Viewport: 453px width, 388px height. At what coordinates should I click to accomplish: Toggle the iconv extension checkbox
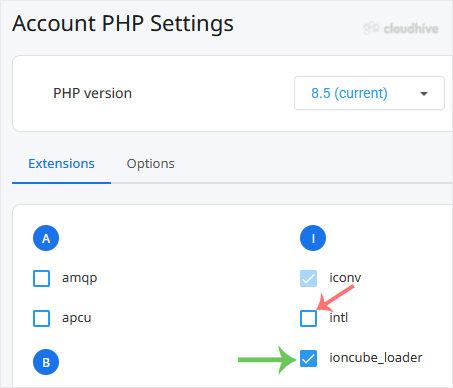pyautogui.click(x=308, y=278)
